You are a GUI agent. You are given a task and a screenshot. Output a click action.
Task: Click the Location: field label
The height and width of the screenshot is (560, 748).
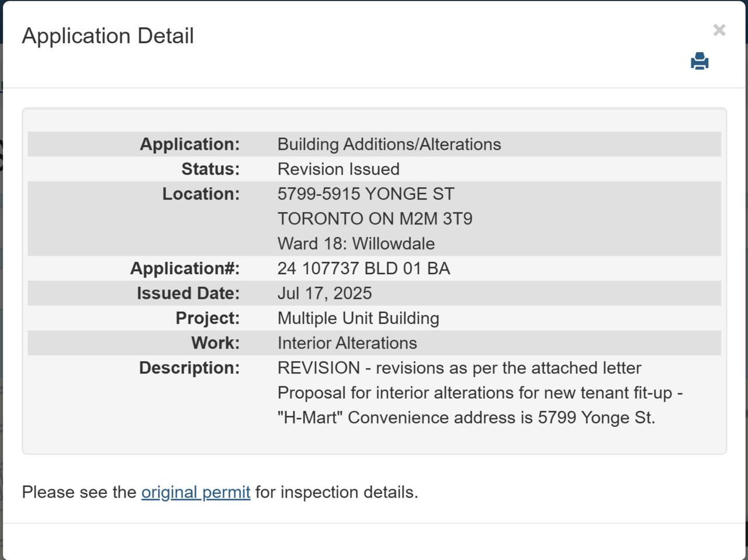[201, 194]
